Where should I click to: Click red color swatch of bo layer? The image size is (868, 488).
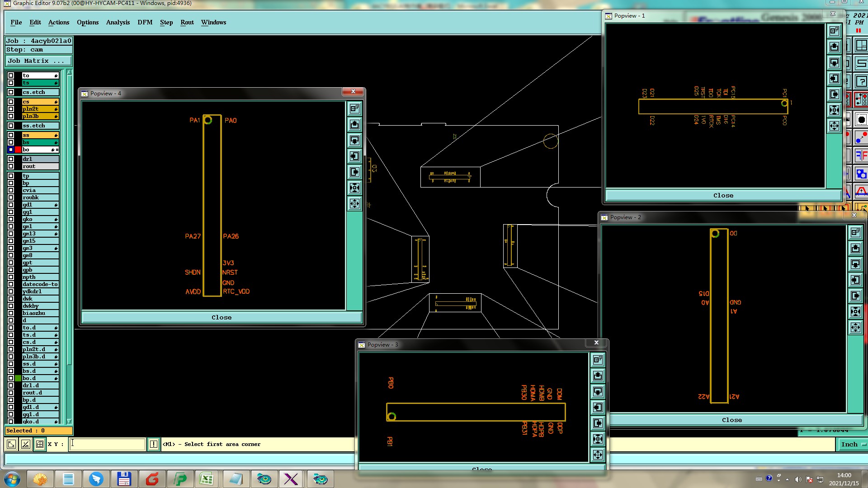18,150
